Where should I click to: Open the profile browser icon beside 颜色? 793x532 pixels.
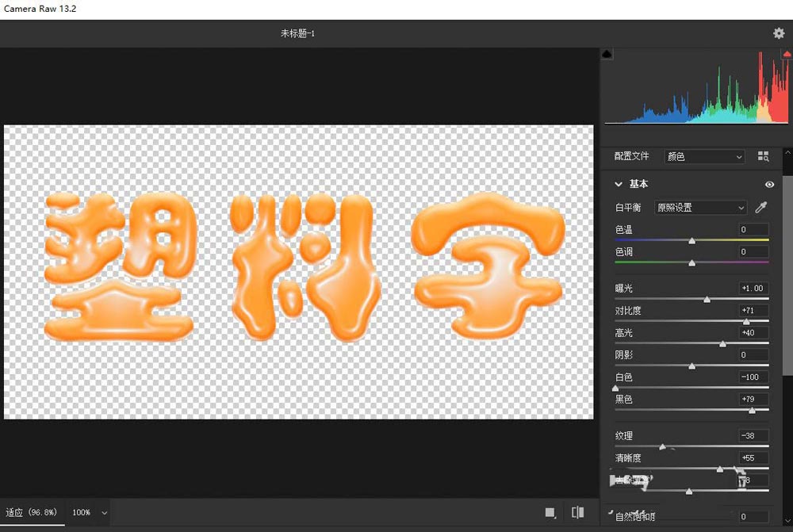tap(762, 156)
